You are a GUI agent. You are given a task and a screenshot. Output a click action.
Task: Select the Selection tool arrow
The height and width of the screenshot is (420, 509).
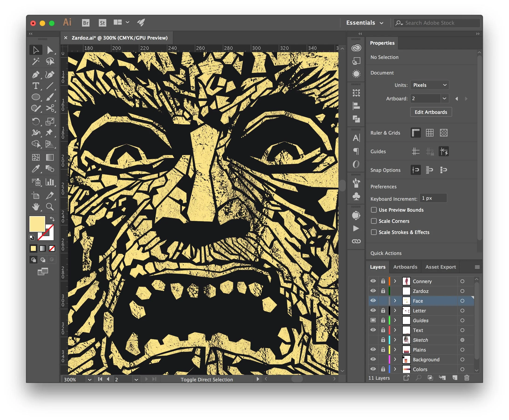(x=36, y=50)
